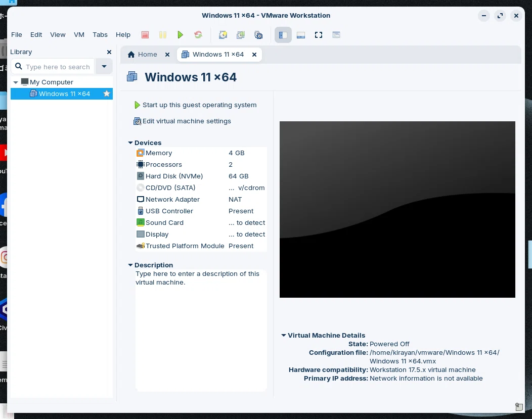
Task: Click the Sound Card icon
Action: pyautogui.click(x=141, y=222)
